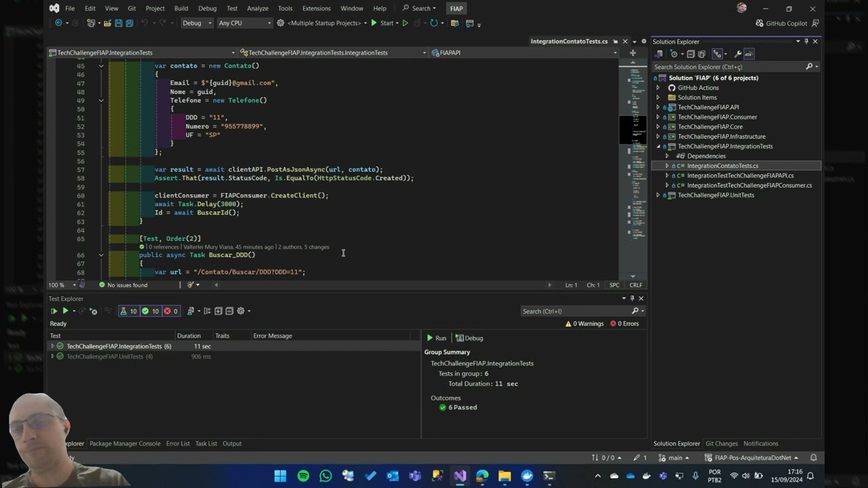Click Start Without Debugging outline play icon

tap(405, 23)
